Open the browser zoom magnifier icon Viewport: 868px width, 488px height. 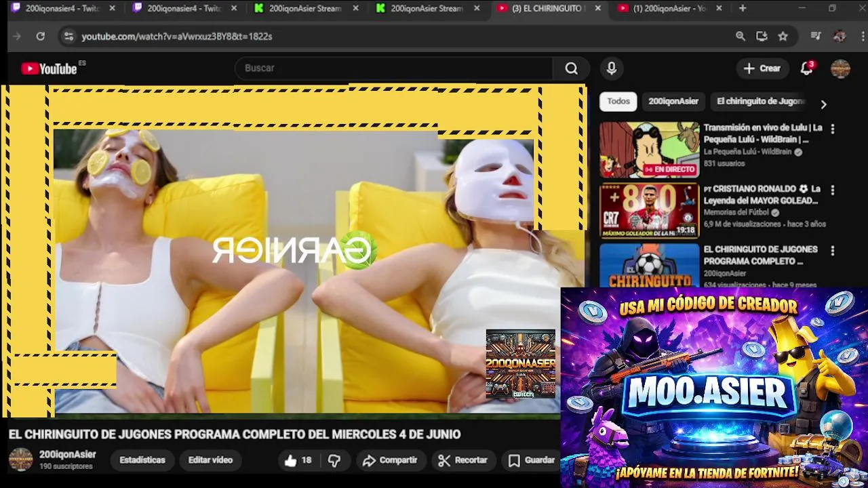(x=741, y=37)
